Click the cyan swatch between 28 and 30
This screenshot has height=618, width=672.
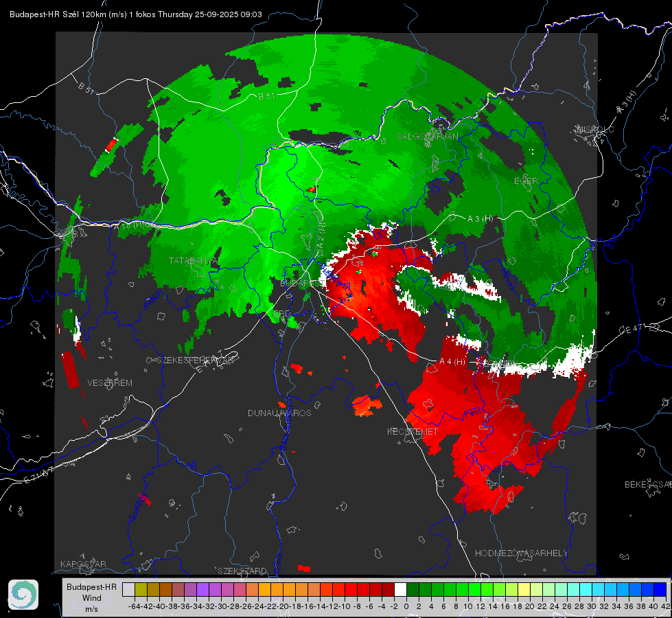point(586,589)
